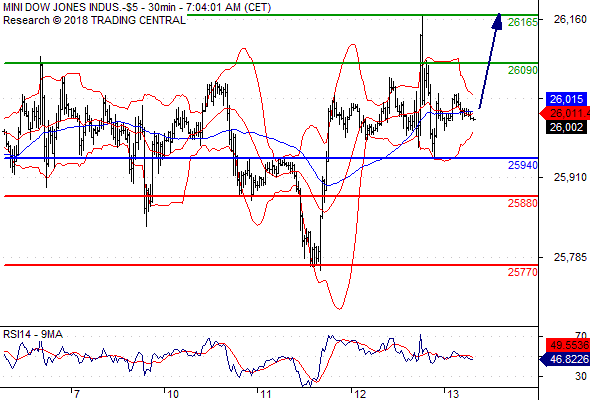The width and height of the screenshot is (590, 400).
Task: Click the Research 2018 TRADING CENTRAL text
Action: point(94,20)
